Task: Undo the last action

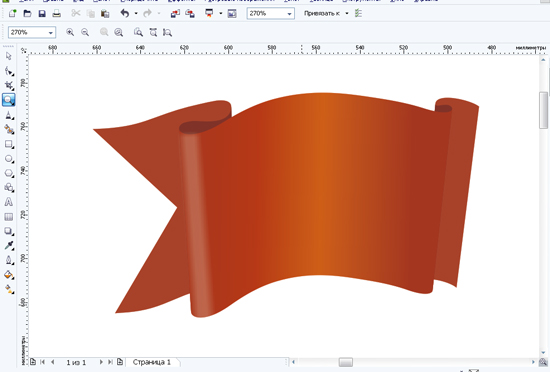Action: (x=125, y=13)
